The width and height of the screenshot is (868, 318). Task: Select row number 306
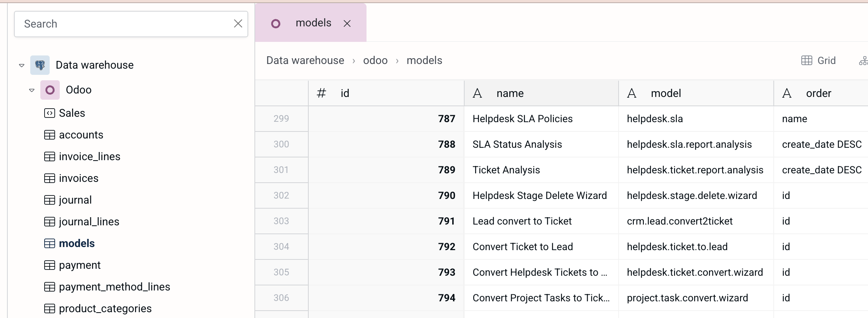pyautogui.click(x=281, y=298)
